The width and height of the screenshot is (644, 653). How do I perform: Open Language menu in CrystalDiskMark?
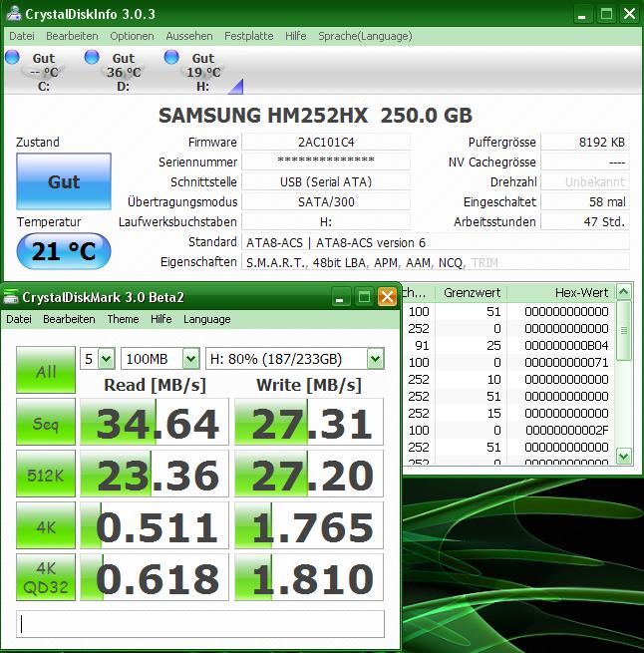207,319
